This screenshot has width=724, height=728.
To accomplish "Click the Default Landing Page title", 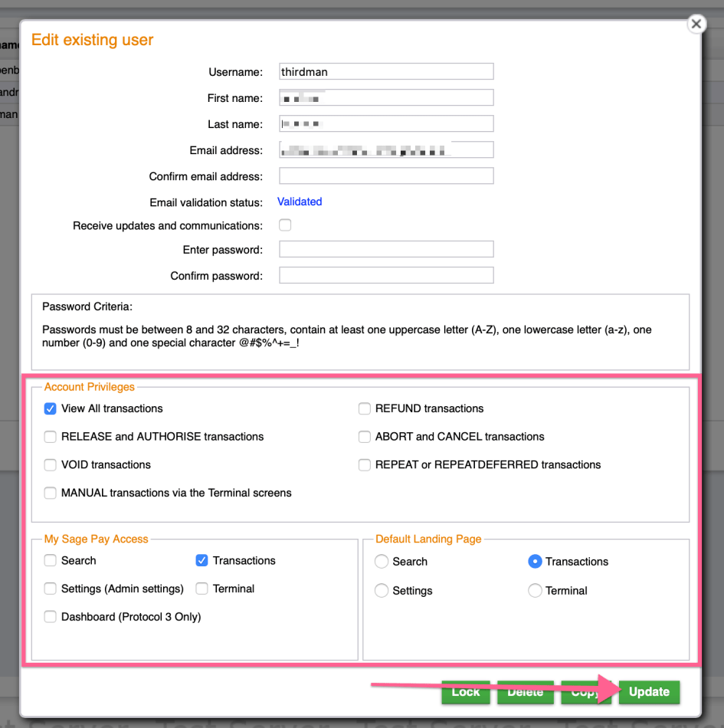I will pos(428,539).
